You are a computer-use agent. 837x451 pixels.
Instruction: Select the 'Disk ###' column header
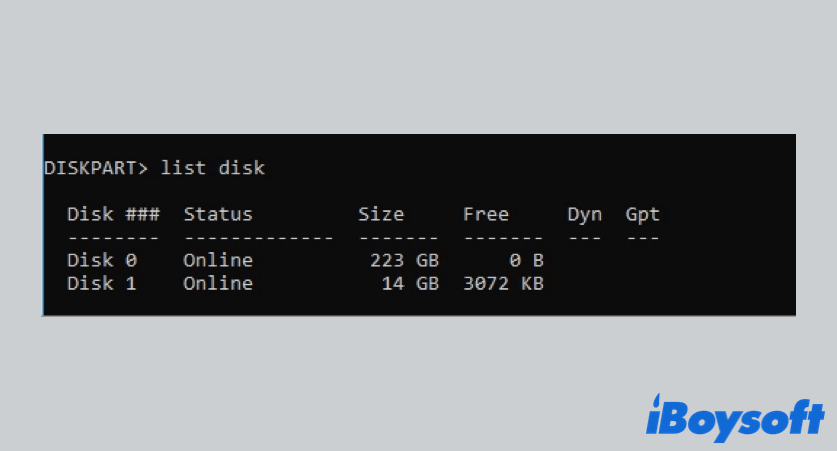(113, 214)
